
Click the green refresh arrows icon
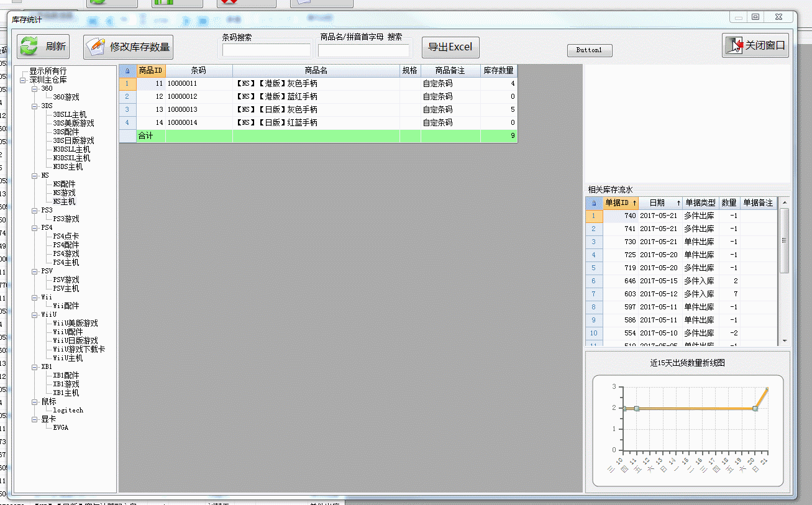pyautogui.click(x=29, y=47)
